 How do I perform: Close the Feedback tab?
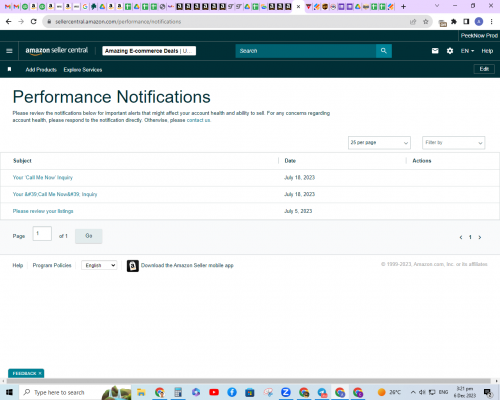[40, 373]
